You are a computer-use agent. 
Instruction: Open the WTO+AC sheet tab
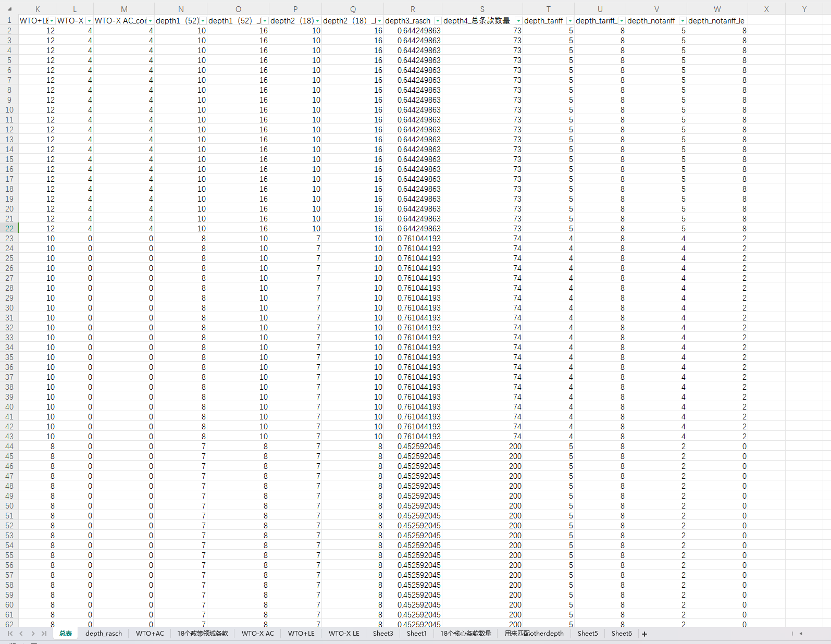tap(150, 634)
